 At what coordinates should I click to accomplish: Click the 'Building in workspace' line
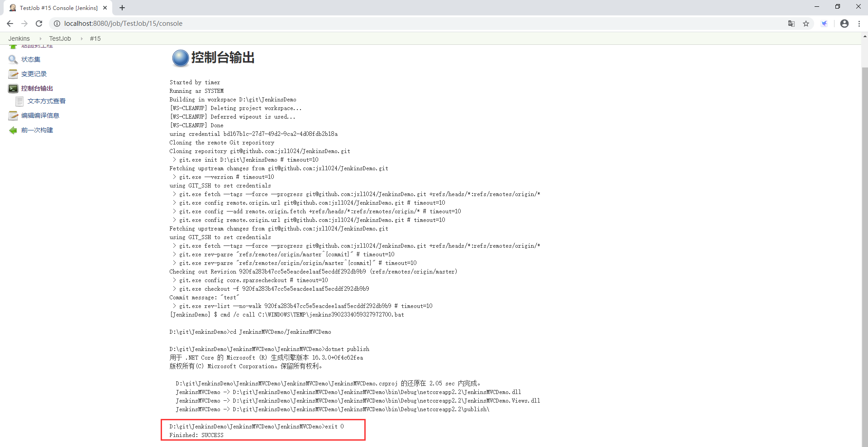pyautogui.click(x=233, y=100)
